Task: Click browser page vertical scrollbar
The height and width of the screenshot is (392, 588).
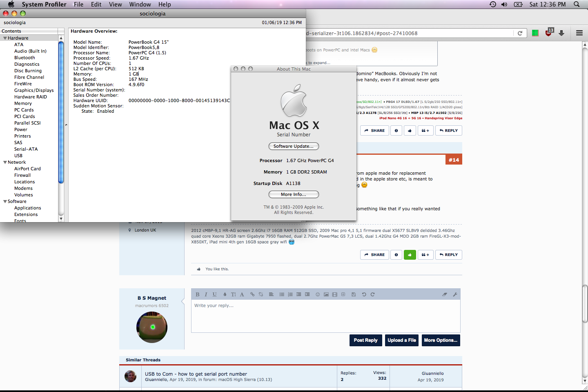Action: pos(585,304)
